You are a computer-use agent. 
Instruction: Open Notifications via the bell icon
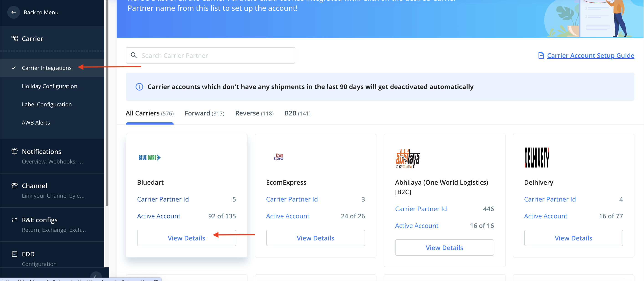(x=15, y=151)
